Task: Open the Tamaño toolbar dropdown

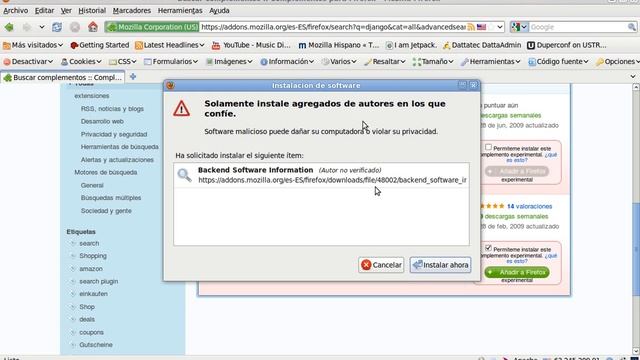Action: pyautogui.click(x=433, y=62)
